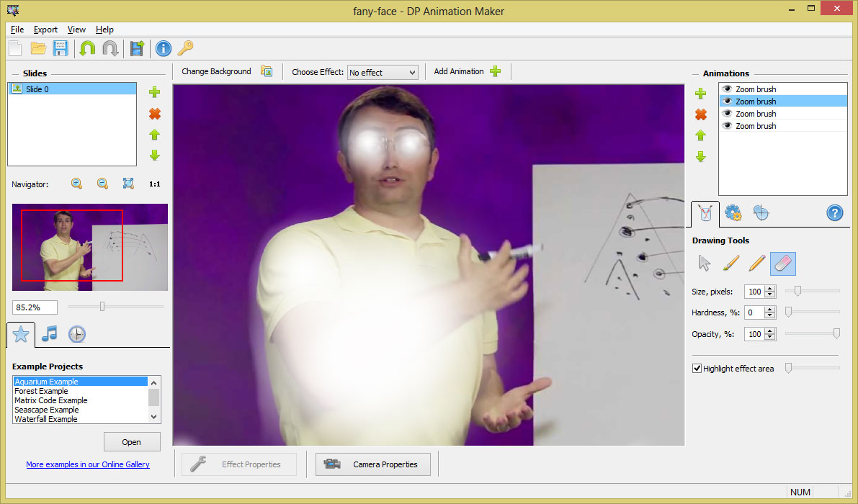
Task: Click the Example Projects list's up arrow
Action: 153,382
